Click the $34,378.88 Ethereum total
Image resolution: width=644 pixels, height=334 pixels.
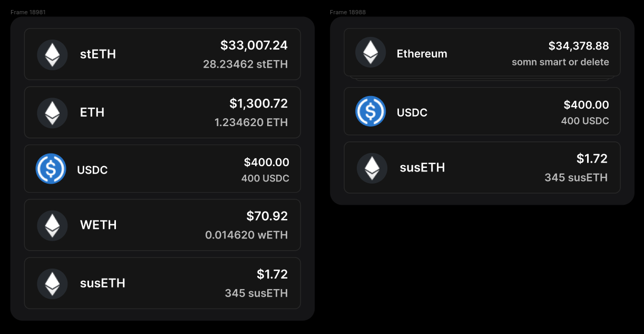click(x=579, y=46)
